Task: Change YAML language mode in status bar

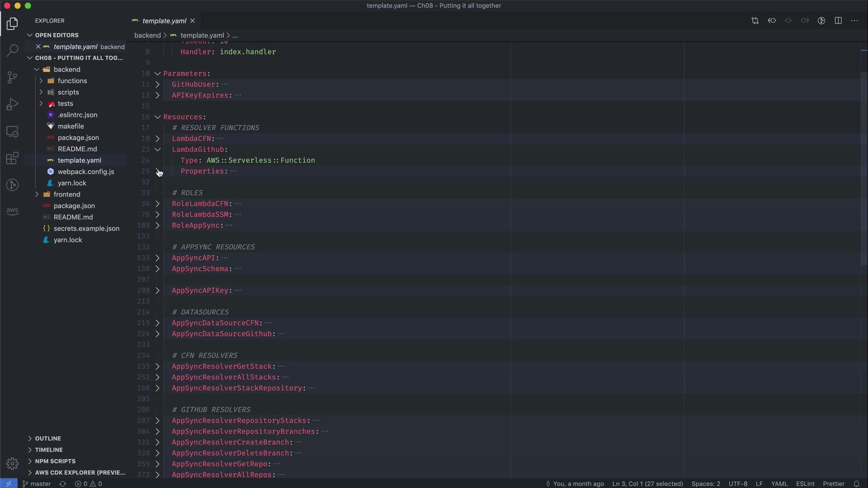Action: click(779, 483)
